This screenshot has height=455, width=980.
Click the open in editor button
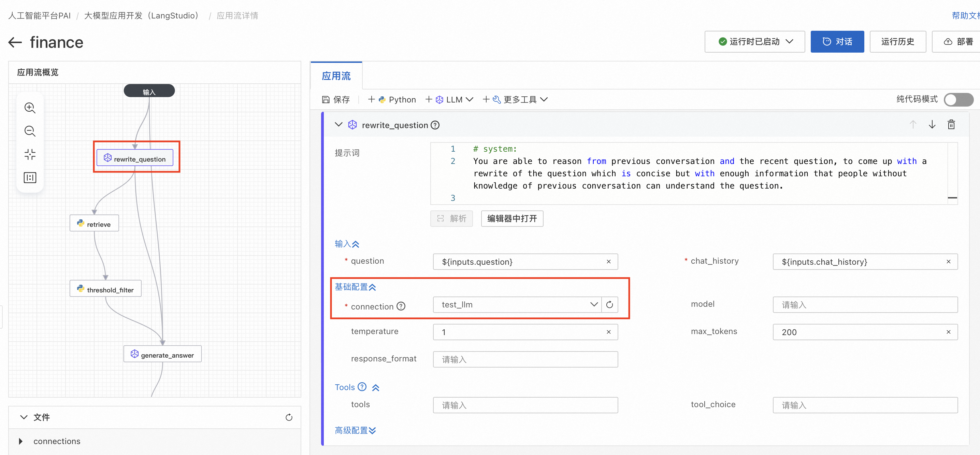[512, 219]
